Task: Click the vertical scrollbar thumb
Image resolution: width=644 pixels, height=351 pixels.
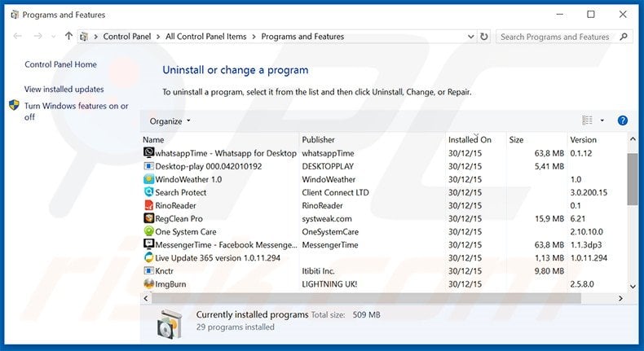Action: (633, 179)
